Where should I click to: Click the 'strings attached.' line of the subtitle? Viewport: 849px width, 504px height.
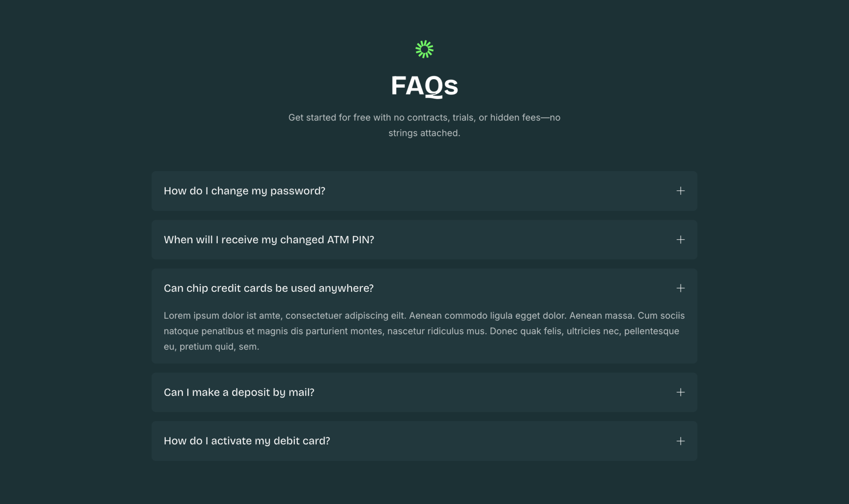click(x=424, y=133)
